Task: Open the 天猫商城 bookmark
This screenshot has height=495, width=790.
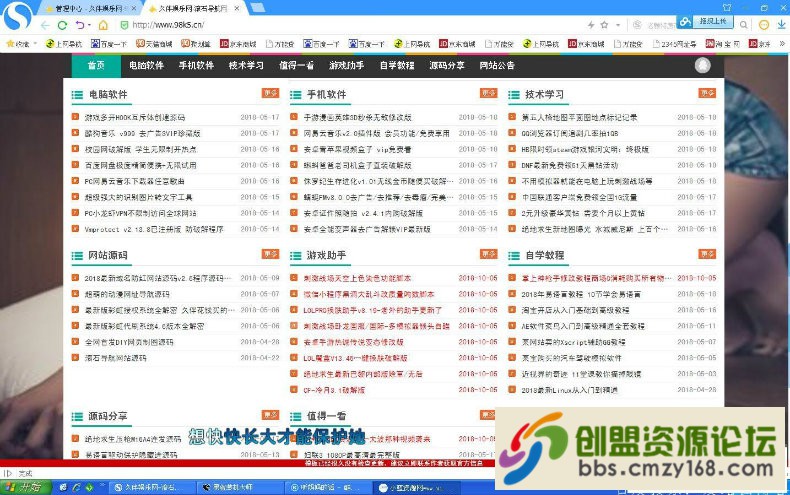Action: point(154,44)
